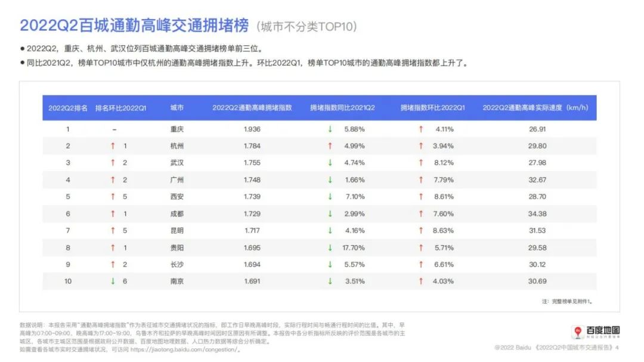Click the bullet starting 2022Q2，重庆、杭州、武汉
The image size is (644, 362).
tap(141, 49)
